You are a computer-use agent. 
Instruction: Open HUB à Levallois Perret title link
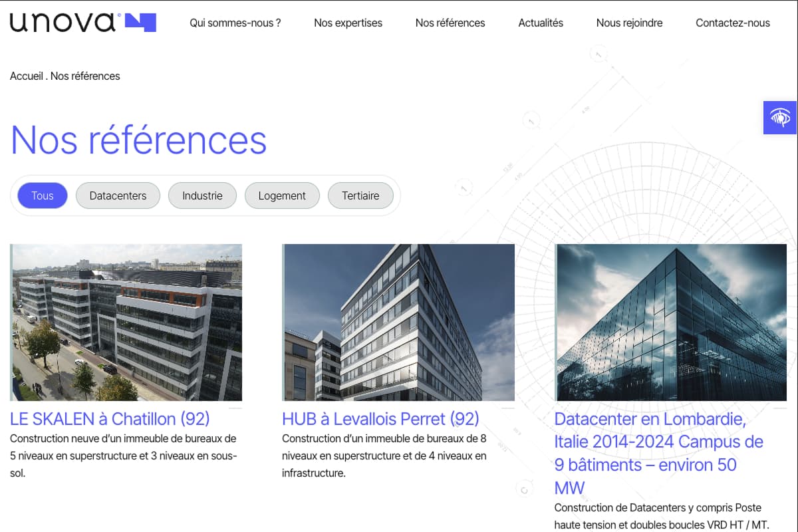(x=380, y=418)
